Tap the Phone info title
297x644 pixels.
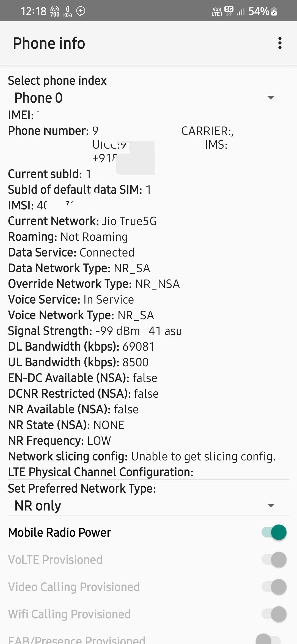[49, 43]
